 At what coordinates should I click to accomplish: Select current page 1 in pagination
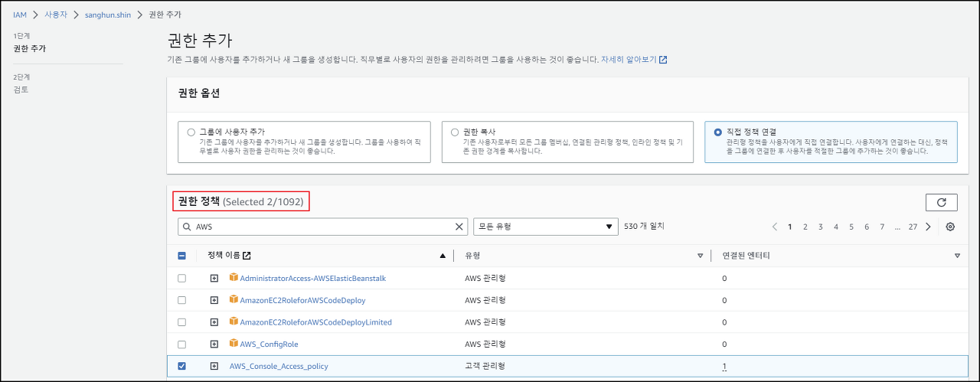[789, 227]
